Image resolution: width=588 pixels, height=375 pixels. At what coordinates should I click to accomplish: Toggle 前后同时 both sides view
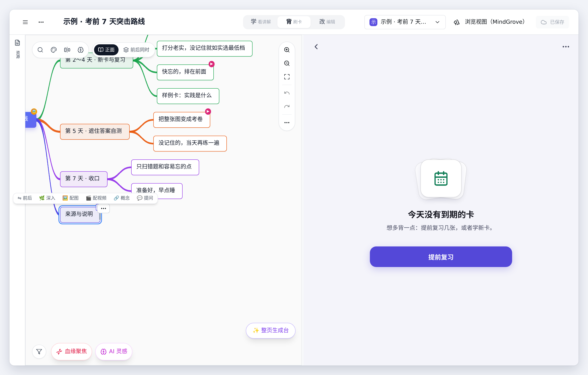click(x=136, y=50)
